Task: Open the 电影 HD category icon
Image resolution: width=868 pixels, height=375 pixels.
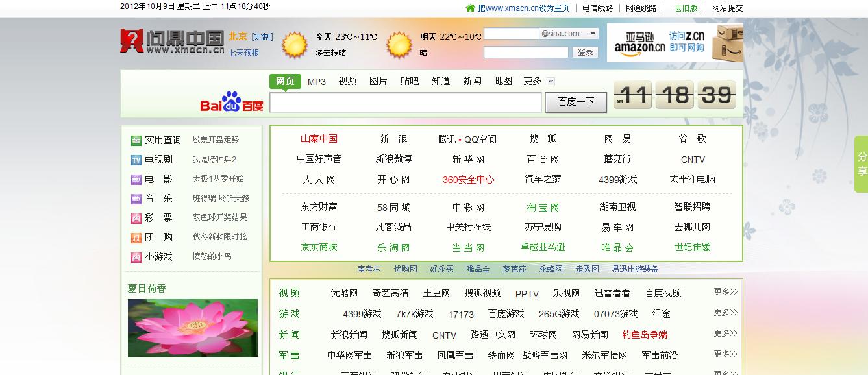Action: coord(136,179)
